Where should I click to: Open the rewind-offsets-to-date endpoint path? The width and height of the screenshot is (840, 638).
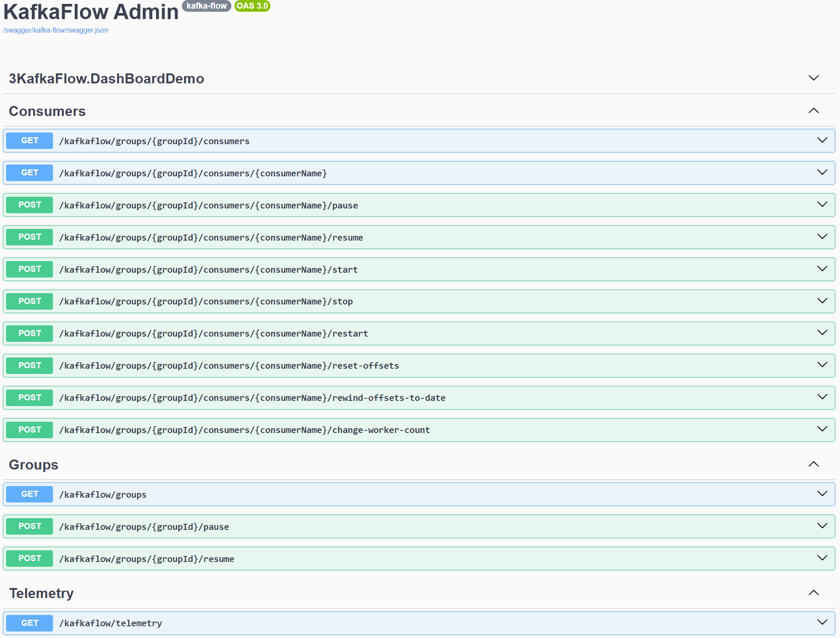252,398
